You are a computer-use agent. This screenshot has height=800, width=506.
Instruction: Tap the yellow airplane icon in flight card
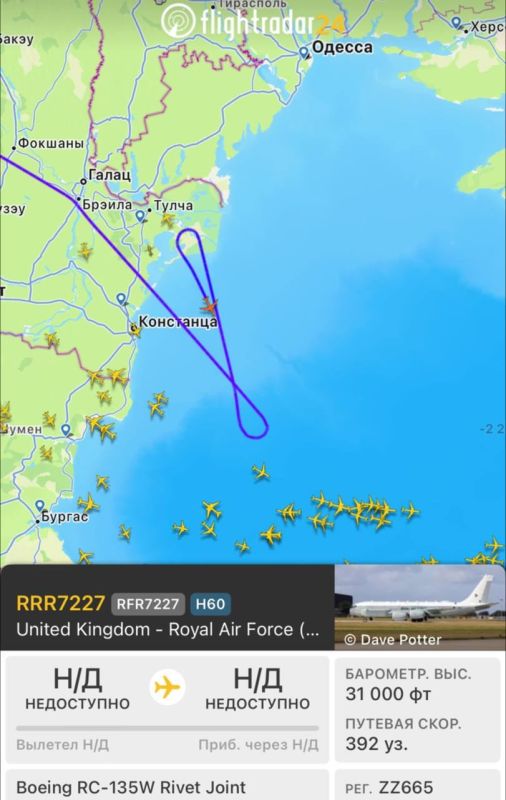point(167,687)
